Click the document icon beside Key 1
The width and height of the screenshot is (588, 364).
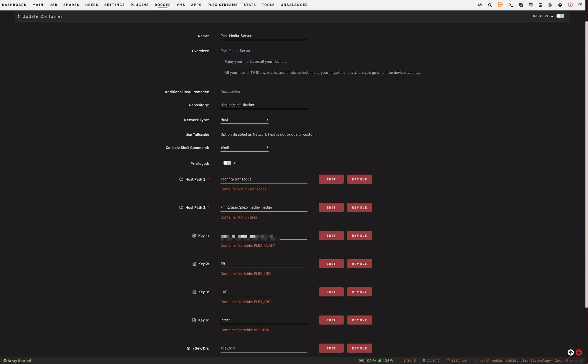pyautogui.click(x=194, y=235)
